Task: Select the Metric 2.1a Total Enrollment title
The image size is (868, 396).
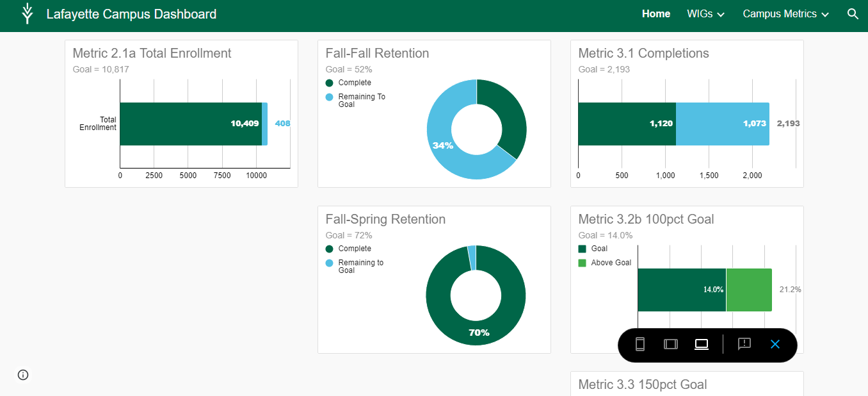Action: pos(152,53)
